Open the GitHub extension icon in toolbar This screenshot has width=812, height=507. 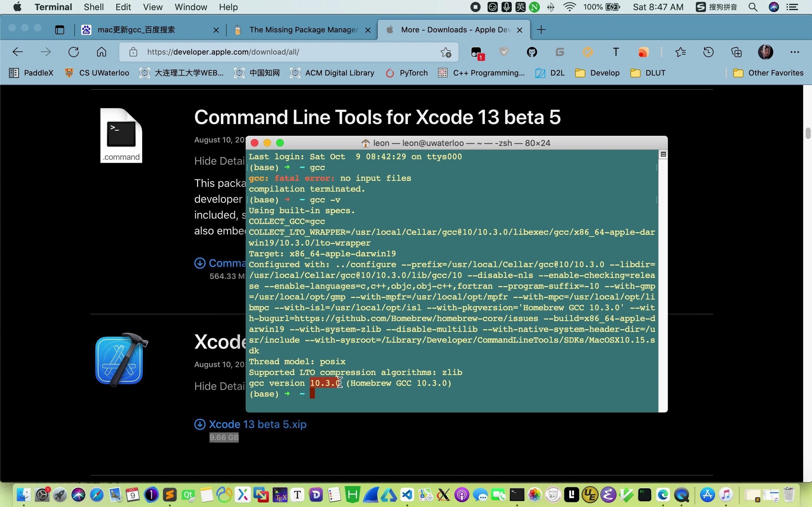(532, 52)
